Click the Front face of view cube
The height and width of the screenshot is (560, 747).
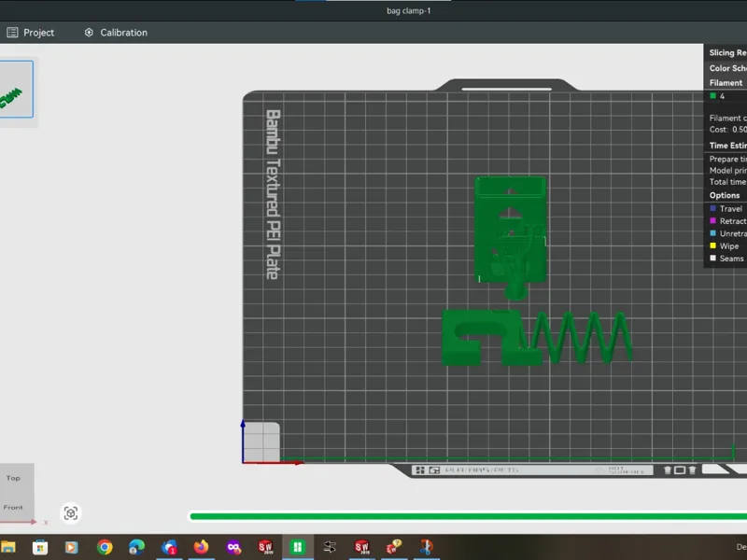(x=13, y=507)
